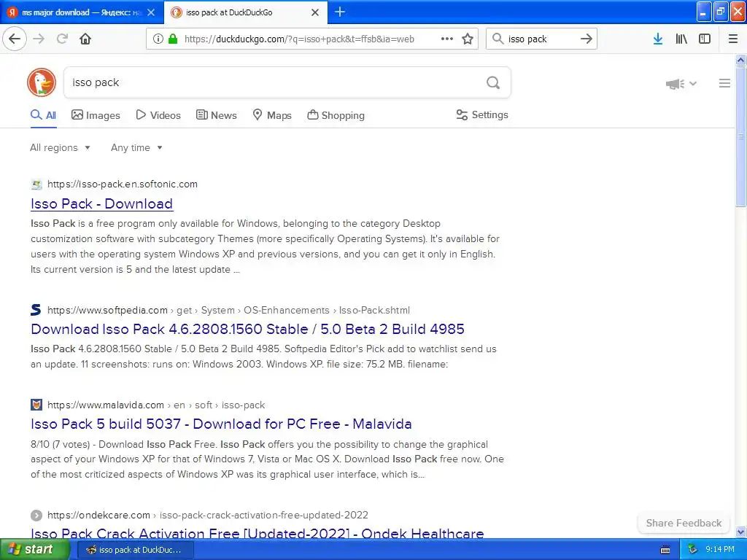The height and width of the screenshot is (560, 747).
Task: Switch to News results
Action: (x=216, y=115)
